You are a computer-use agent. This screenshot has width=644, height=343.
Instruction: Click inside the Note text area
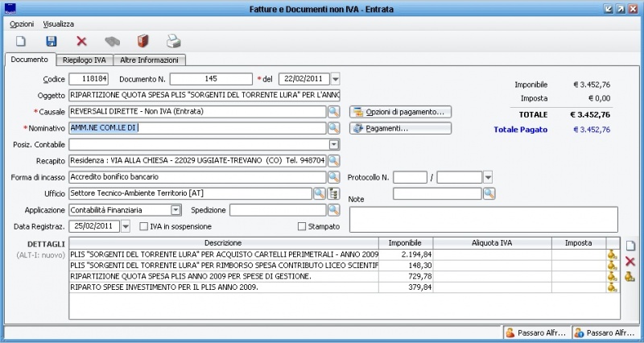[x=483, y=219]
